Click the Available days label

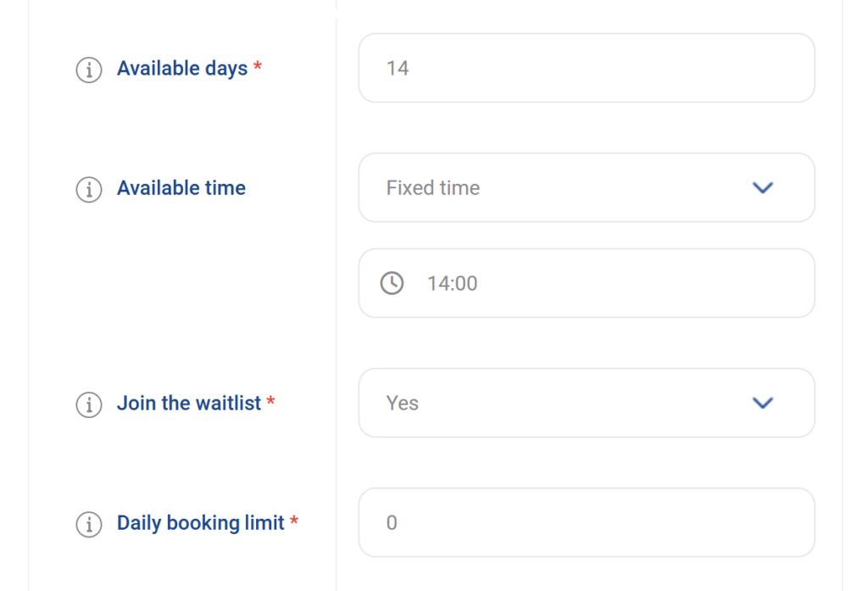coord(181,69)
